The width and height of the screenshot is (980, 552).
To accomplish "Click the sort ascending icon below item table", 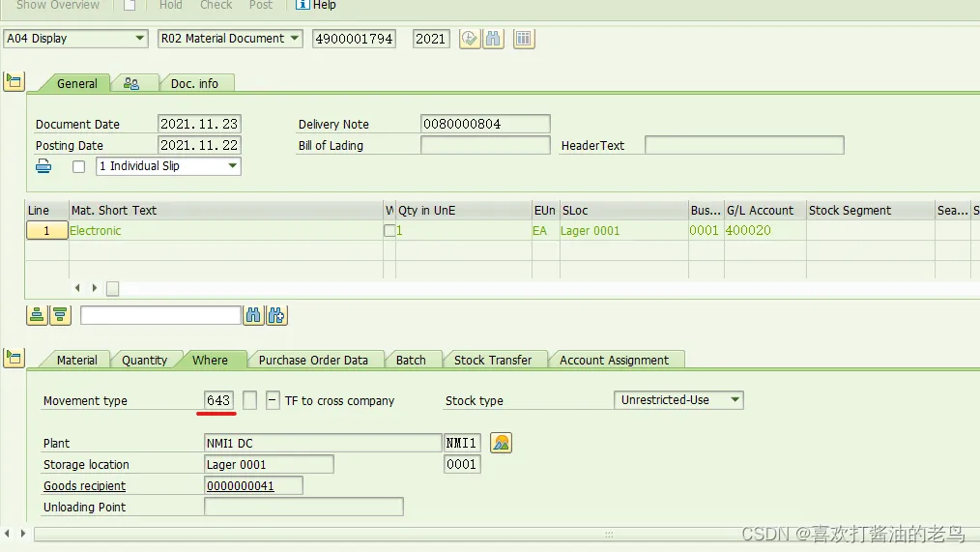I will 38,315.
